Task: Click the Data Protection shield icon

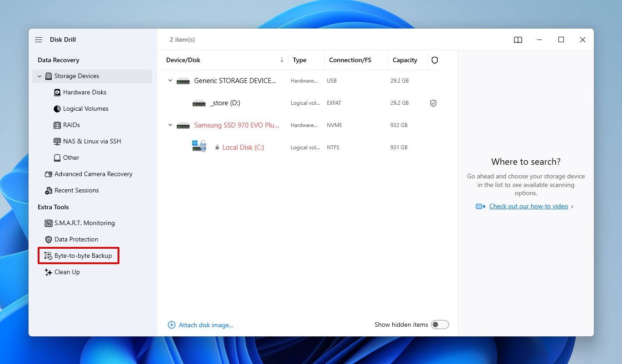Action: [x=49, y=240]
